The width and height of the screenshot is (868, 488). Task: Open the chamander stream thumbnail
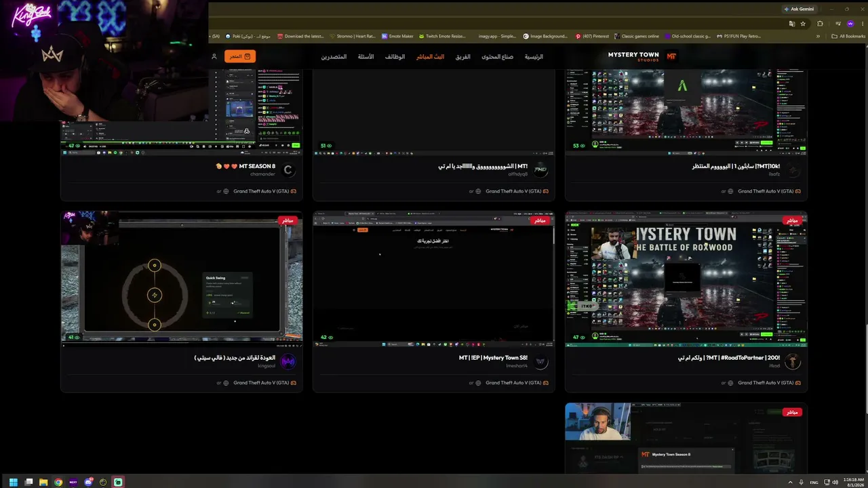point(182,112)
